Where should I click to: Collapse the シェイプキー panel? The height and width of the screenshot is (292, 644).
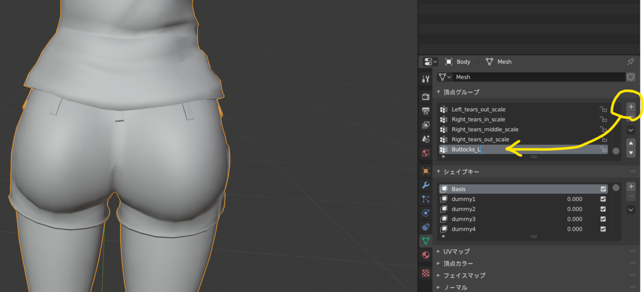coord(438,171)
